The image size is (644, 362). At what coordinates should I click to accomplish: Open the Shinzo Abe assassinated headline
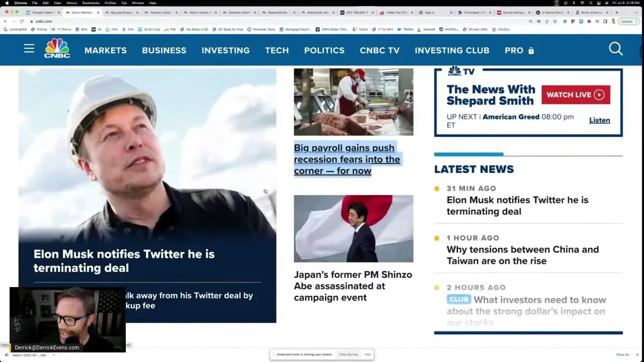coord(353,286)
